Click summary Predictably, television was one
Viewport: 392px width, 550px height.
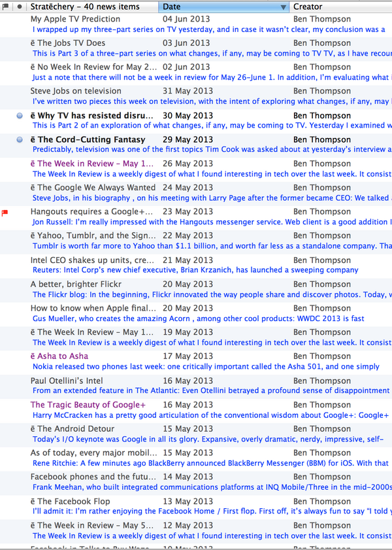tap(212, 149)
